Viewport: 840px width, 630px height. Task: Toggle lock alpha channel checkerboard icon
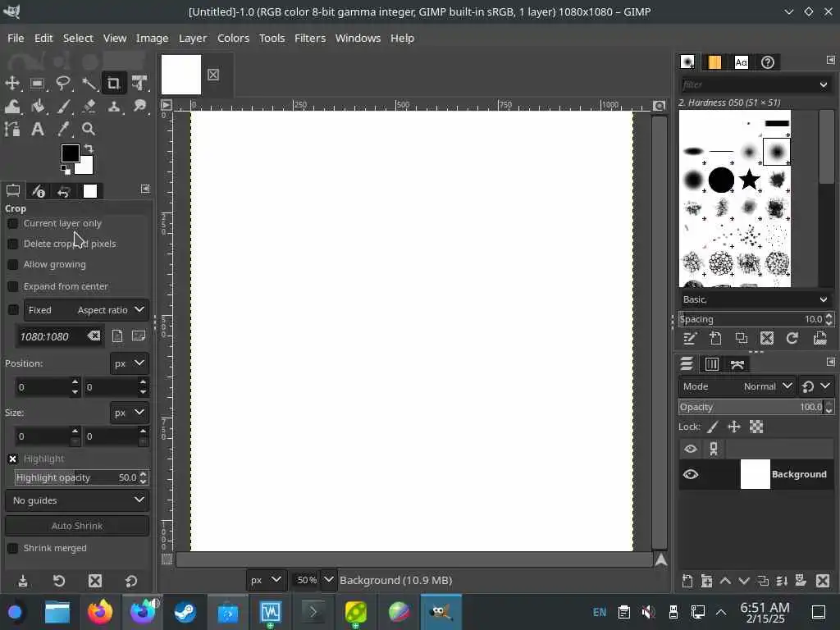pos(756,427)
